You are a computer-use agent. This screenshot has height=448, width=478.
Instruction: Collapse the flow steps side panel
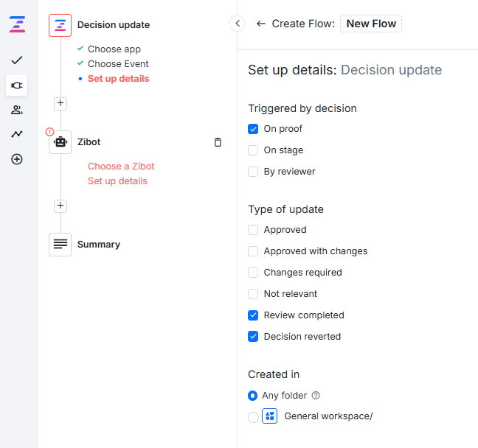237,24
